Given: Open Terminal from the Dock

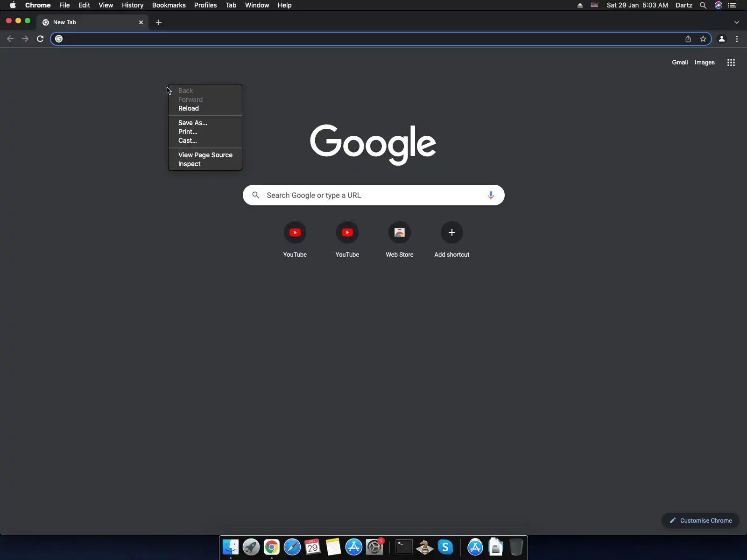Looking at the screenshot, I should point(404,547).
